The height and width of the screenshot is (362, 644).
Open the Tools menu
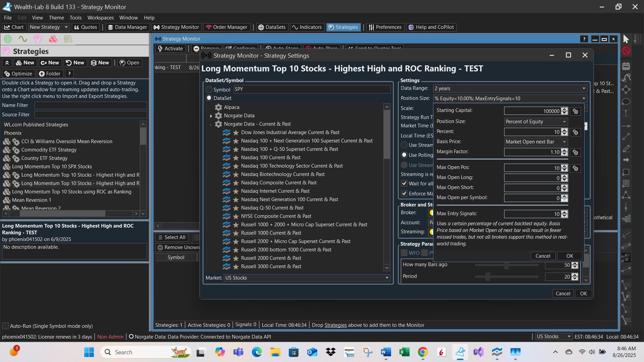[x=75, y=18]
